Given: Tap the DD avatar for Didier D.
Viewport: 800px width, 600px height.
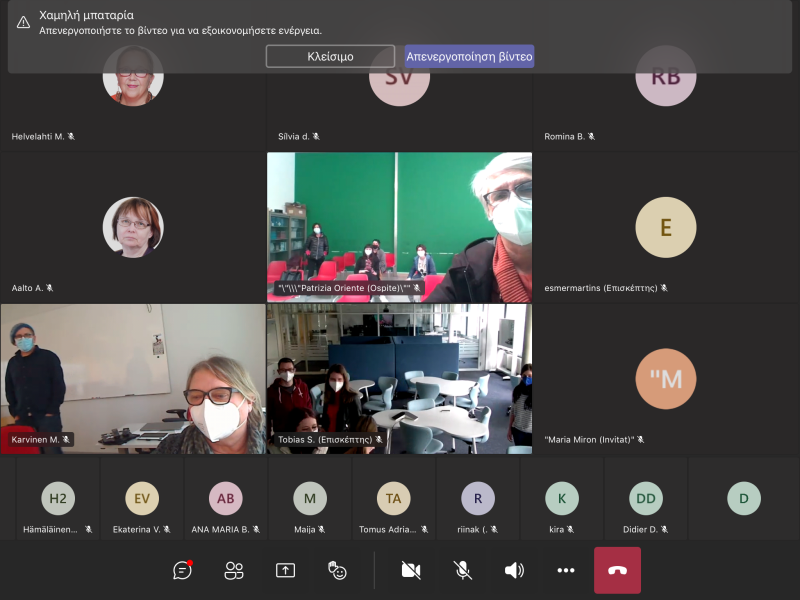Looking at the screenshot, I should click(x=646, y=498).
